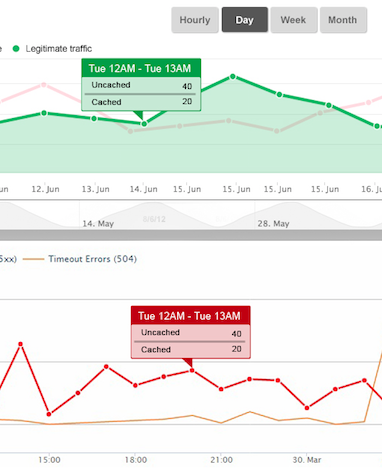Click the '14. Jun' axis label
Screen dimensions: 382x474
(143, 189)
